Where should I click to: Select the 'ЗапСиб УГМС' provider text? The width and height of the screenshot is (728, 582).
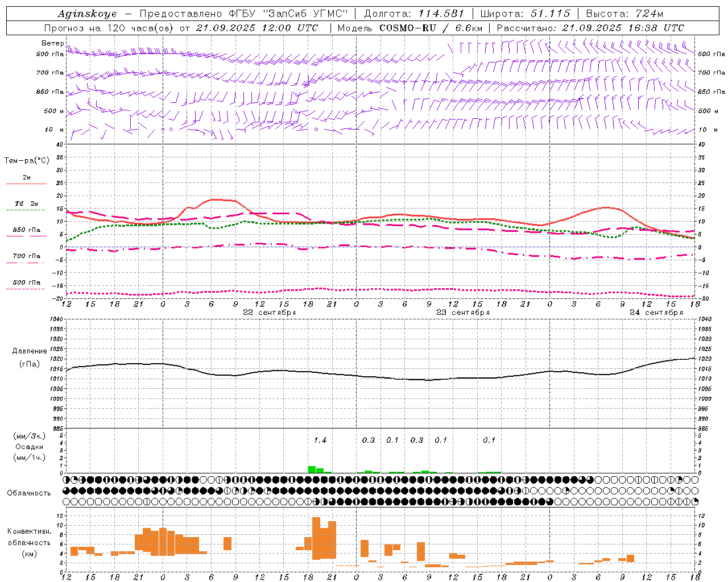point(307,14)
